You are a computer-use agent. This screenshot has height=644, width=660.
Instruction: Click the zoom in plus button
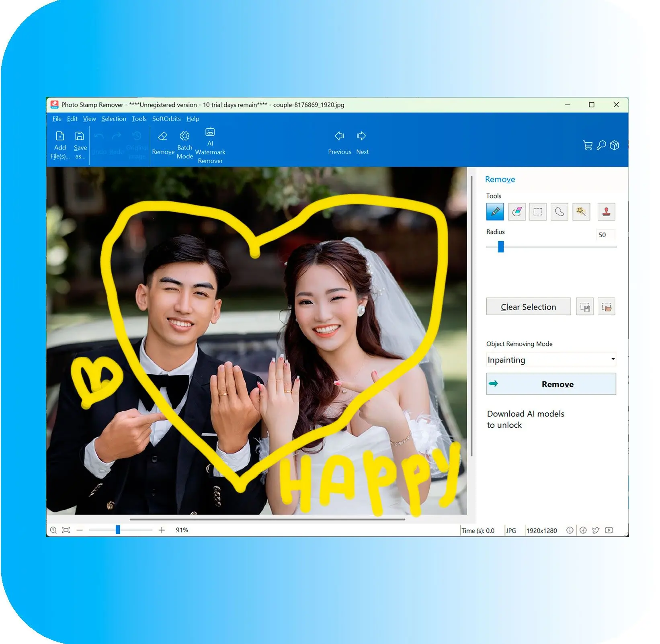click(x=162, y=530)
